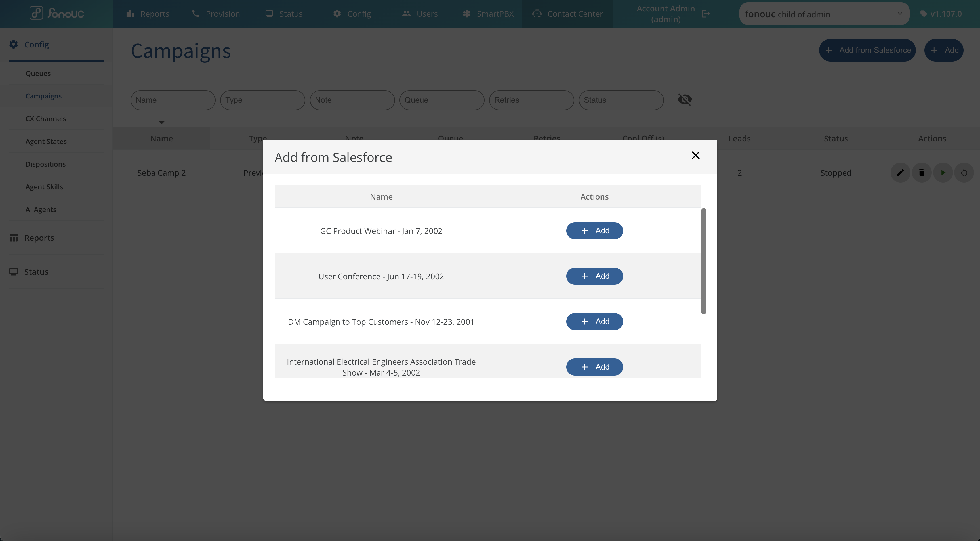Click the Add from Salesforce header button
Viewport: 980px width, 541px height.
click(x=867, y=50)
